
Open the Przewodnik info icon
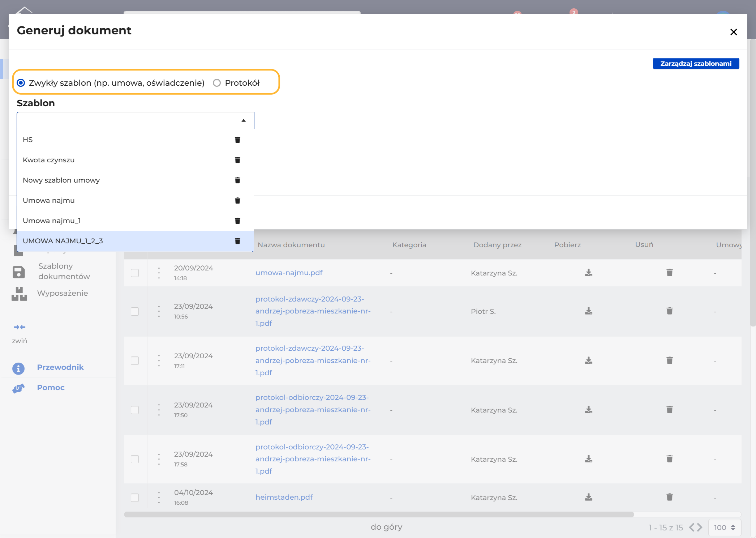18,368
